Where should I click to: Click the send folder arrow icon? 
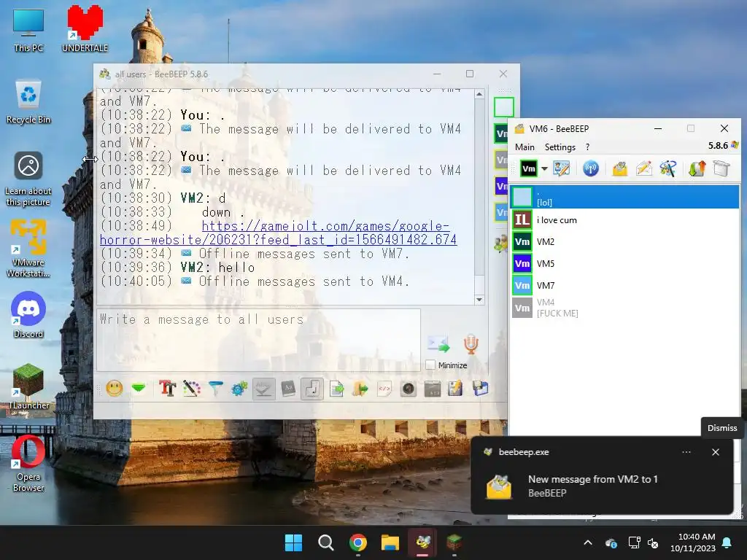360,389
